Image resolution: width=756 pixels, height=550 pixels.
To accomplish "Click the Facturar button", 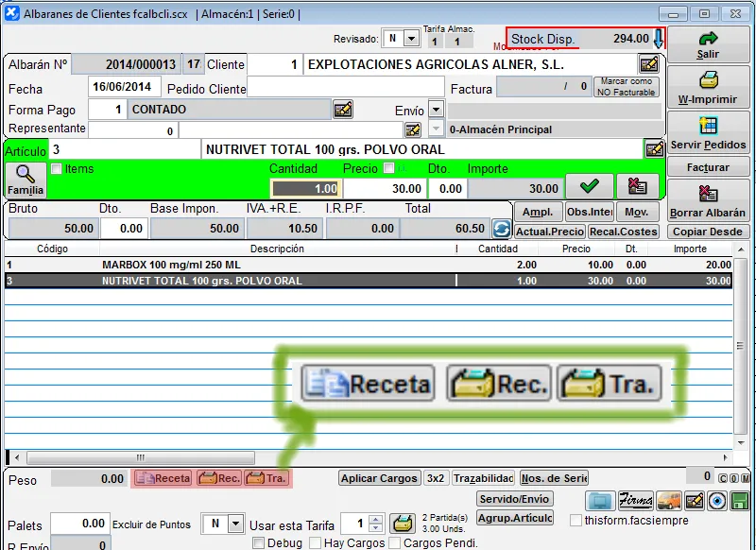I will [708, 167].
